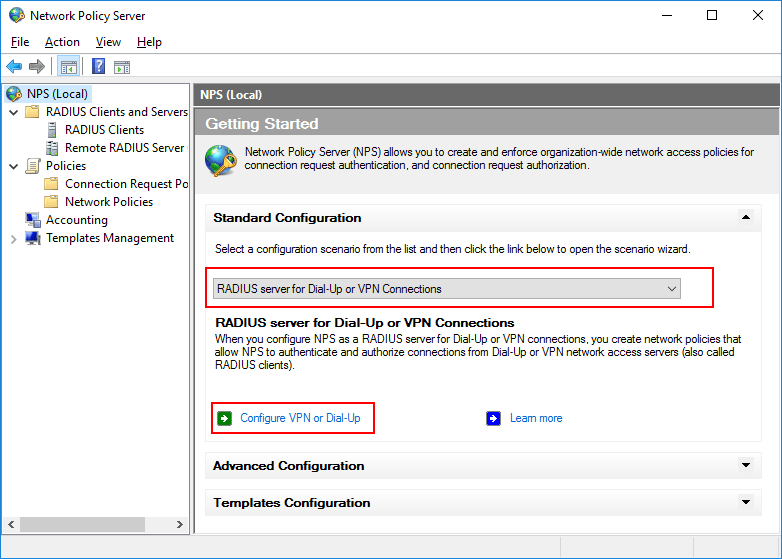This screenshot has width=782, height=559.
Task: Click the Accounting computers icon
Action: click(x=33, y=220)
